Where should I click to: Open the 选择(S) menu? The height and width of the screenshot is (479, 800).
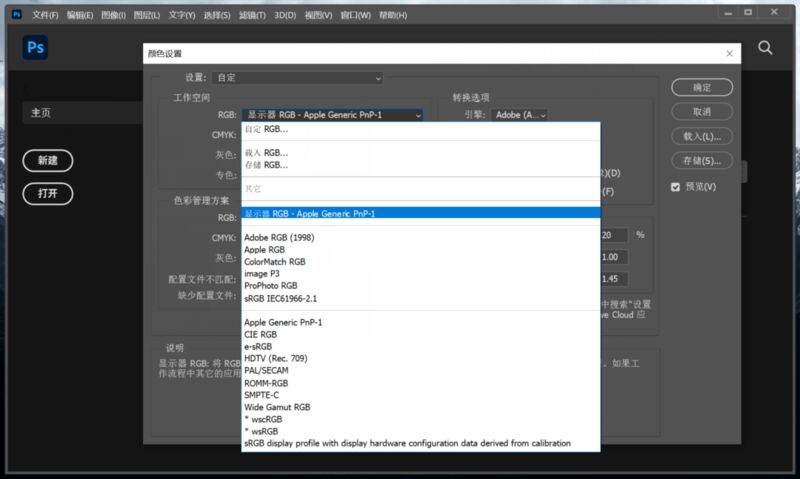coord(217,15)
